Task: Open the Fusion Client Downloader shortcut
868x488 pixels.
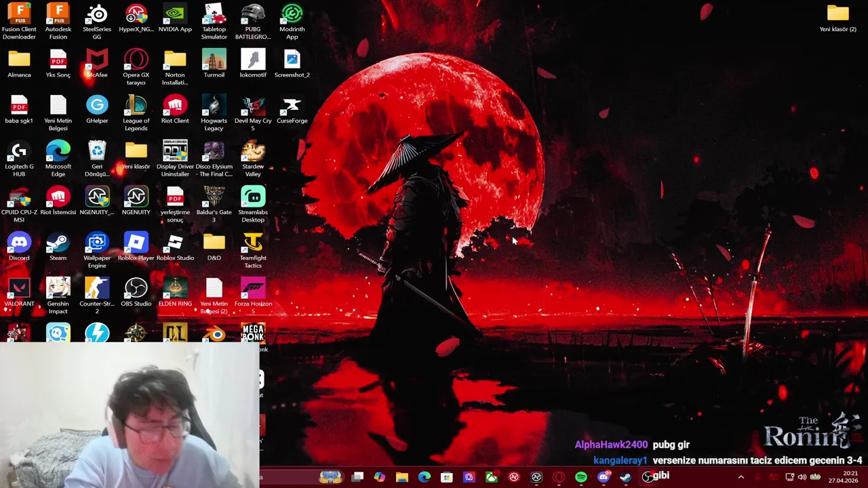Action: pyautogui.click(x=19, y=22)
